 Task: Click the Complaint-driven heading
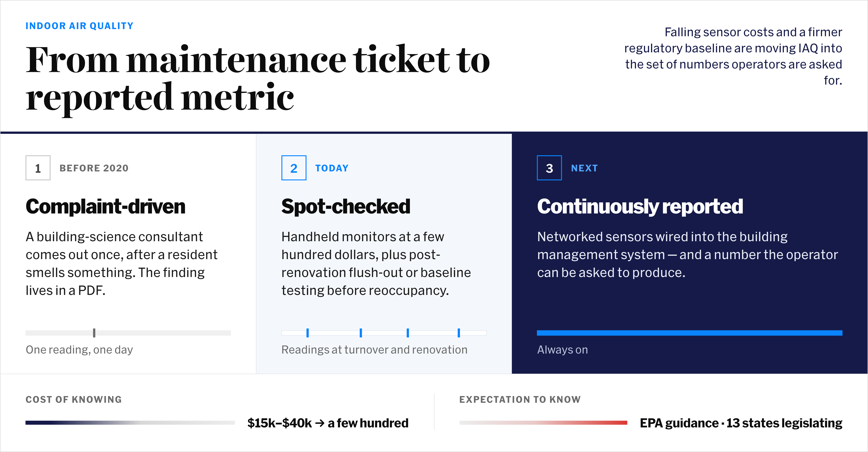[105, 206]
